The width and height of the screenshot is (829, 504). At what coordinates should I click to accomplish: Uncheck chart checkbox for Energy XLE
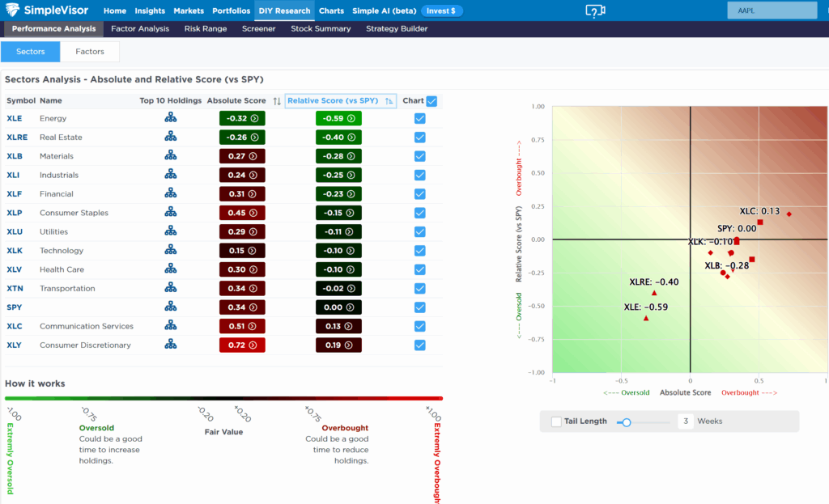point(420,118)
